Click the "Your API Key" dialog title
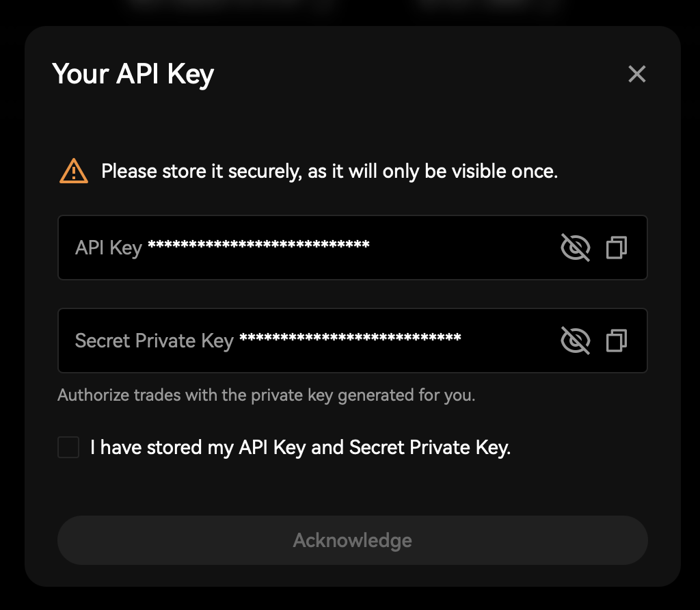 point(133,74)
